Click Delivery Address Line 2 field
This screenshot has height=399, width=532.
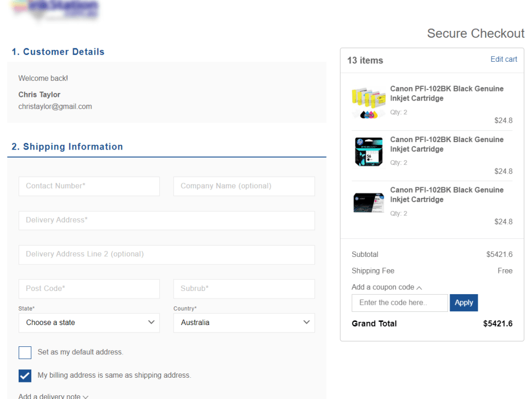[167, 255]
